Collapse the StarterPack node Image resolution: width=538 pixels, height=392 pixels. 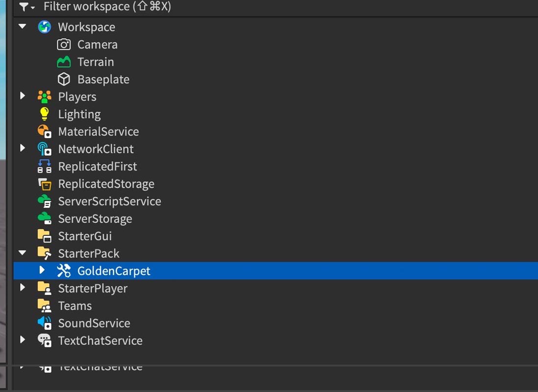23,253
